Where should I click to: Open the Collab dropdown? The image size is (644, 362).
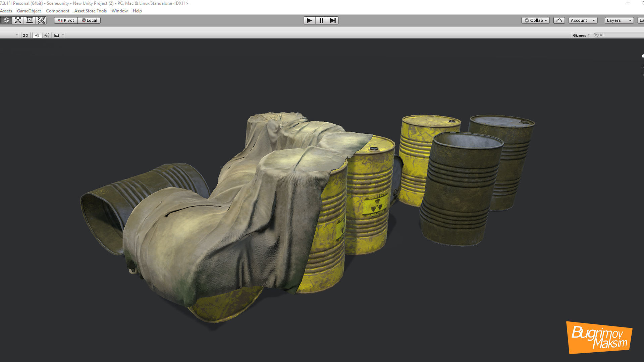tap(535, 20)
